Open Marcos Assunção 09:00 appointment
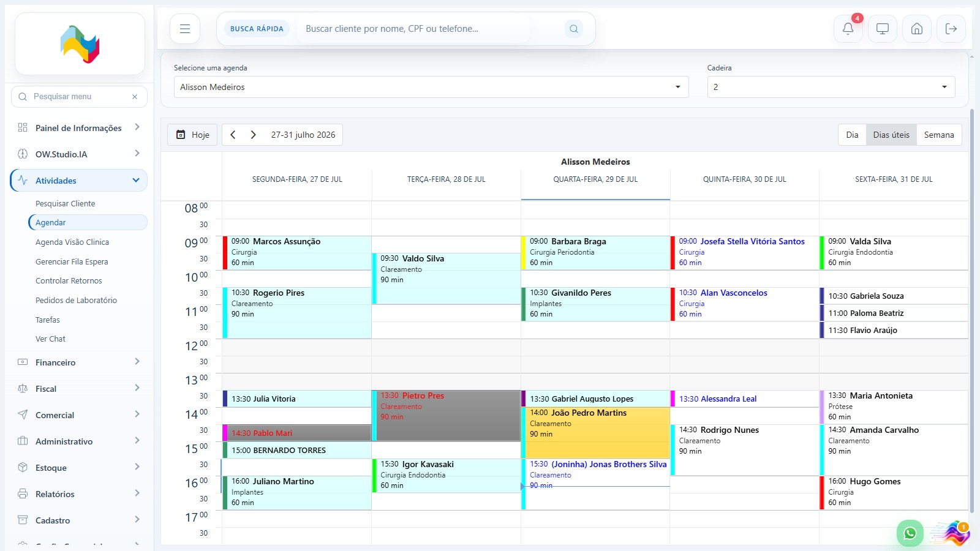 pos(297,253)
